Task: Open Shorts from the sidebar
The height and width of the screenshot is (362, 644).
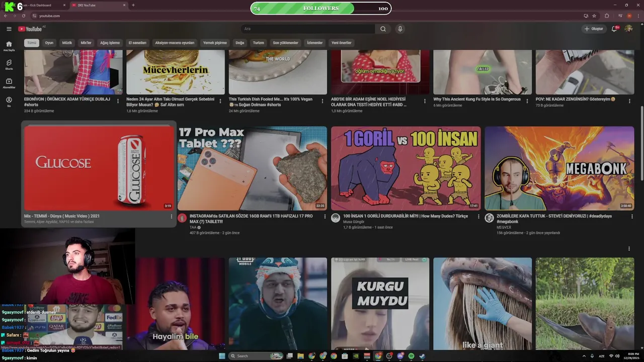Action: (x=9, y=64)
